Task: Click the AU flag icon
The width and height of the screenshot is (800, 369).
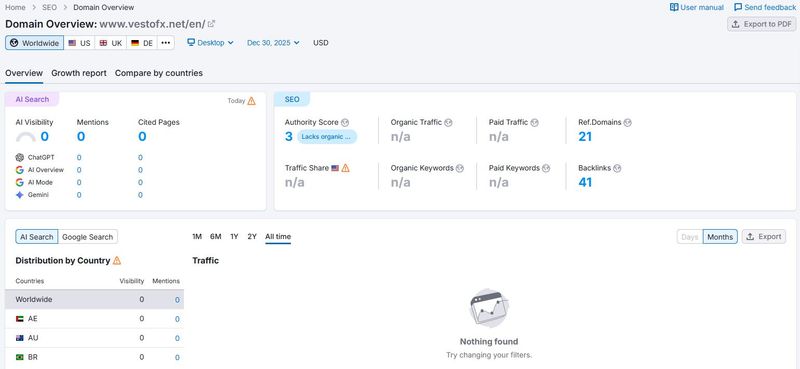Action: coord(20,338)
